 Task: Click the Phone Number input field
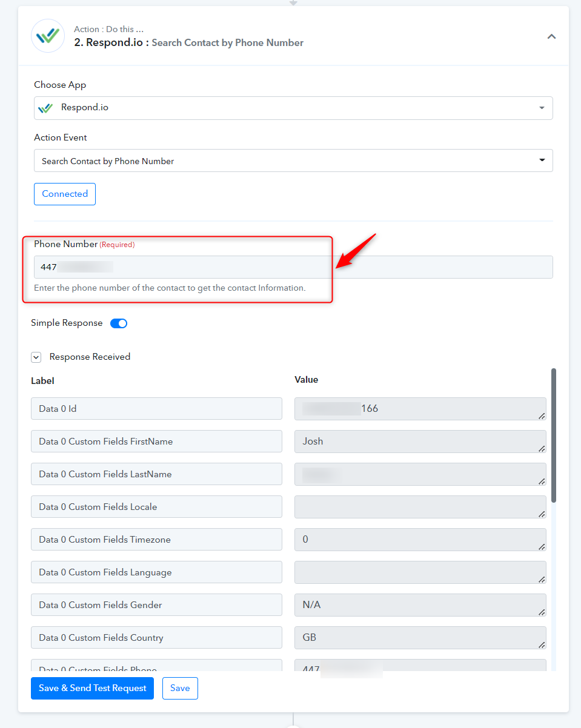click(x=293, y=267)
